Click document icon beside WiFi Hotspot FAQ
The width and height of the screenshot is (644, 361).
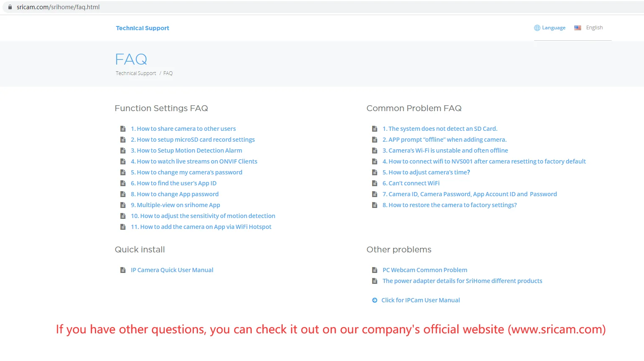click(x=123, y=227)
